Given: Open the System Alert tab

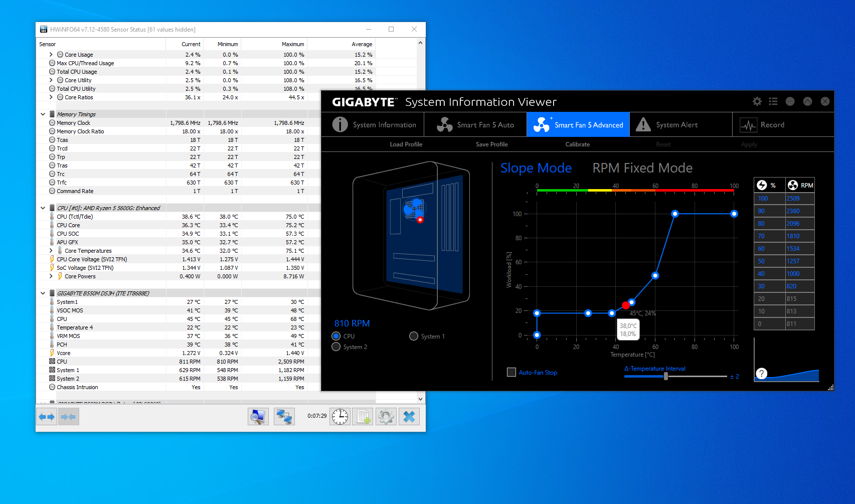Looking at the screenshot, I should click(681, 124).
